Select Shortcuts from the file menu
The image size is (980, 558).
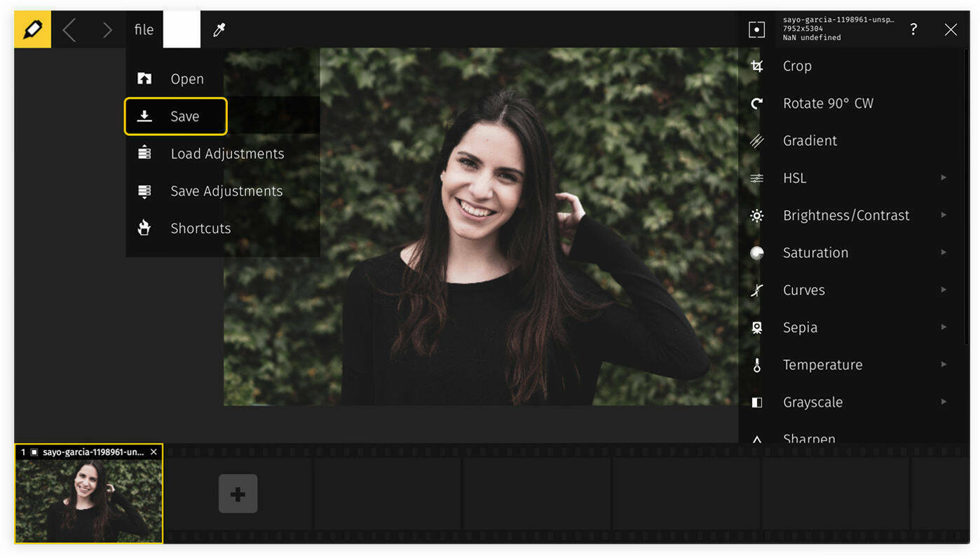click(200, 228)
